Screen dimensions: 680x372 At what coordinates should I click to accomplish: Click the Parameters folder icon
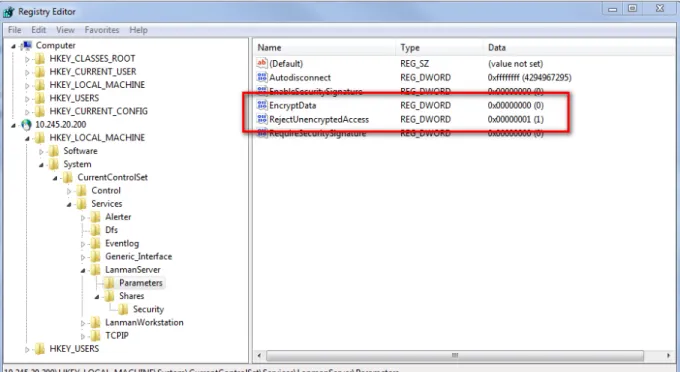click(x=109, y=283)
